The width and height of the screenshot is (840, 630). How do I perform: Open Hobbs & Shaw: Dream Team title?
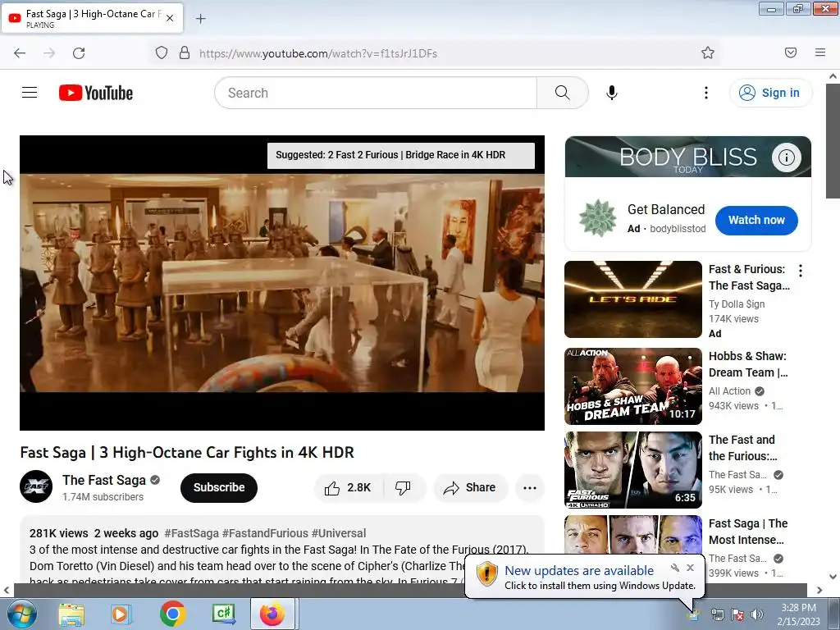click(748, 364)
